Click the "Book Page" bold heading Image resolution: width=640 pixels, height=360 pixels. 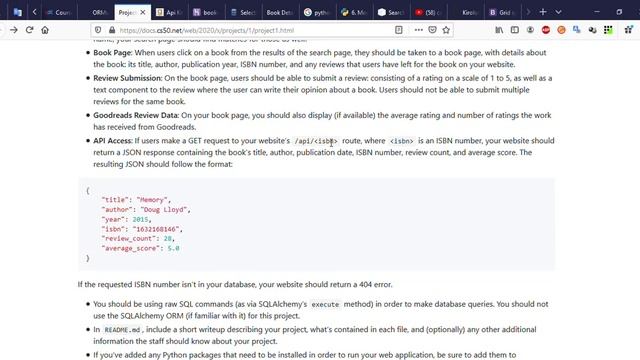[x=112, y=53]
